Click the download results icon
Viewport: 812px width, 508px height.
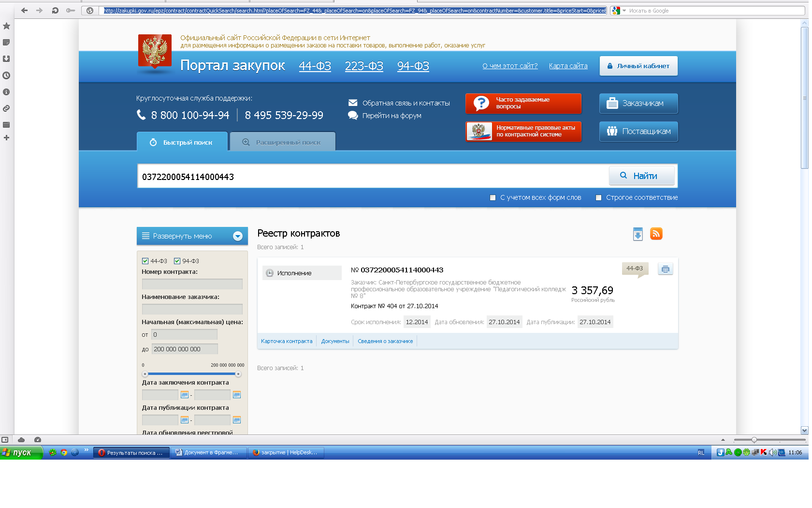pos(638,234)
